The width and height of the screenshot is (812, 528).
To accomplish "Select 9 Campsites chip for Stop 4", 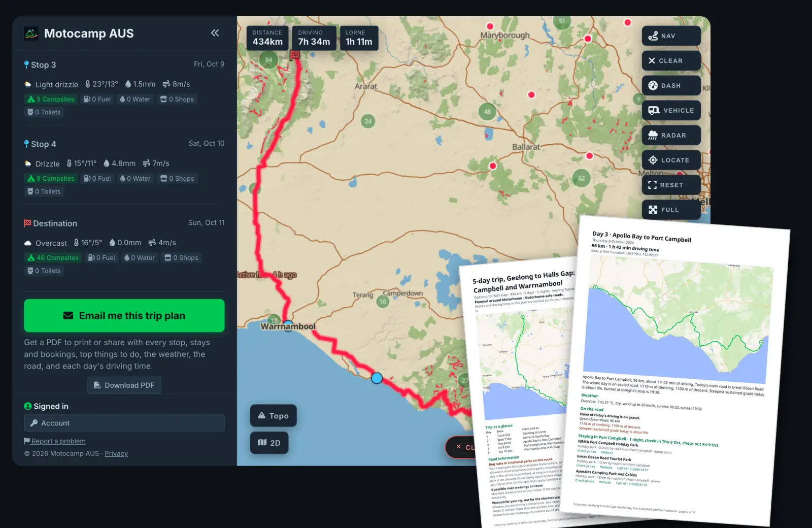I will click(x=51, y=178).
